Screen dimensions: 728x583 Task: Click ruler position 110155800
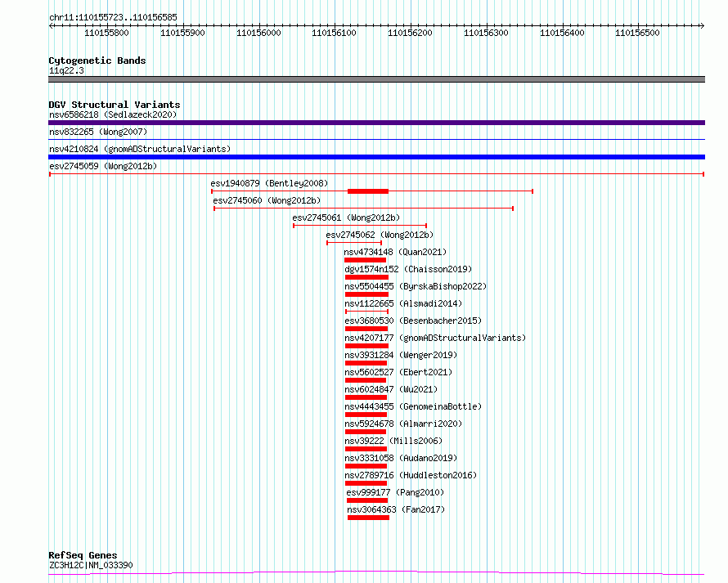106,33
